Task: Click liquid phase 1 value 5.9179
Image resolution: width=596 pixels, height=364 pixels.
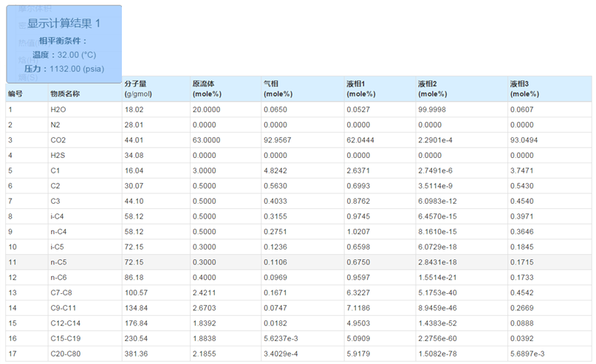Action: pos(358,354)
